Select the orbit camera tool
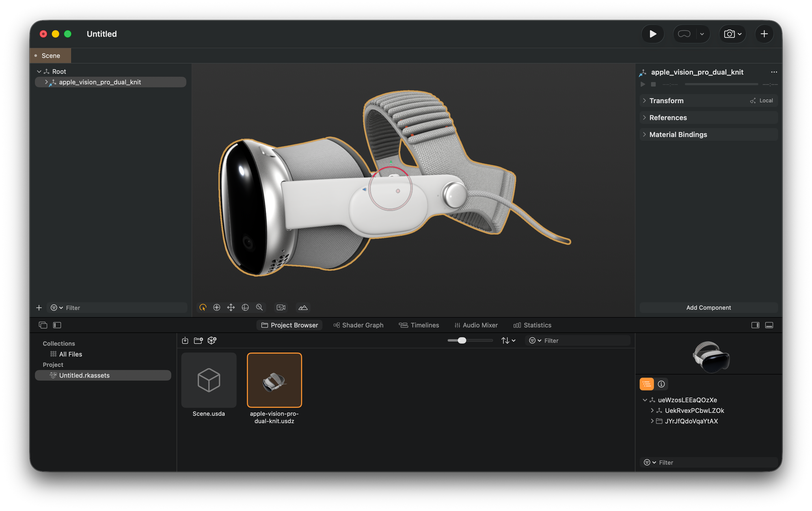Viewport: 812px width, 511px height. [x=202, y=307]
